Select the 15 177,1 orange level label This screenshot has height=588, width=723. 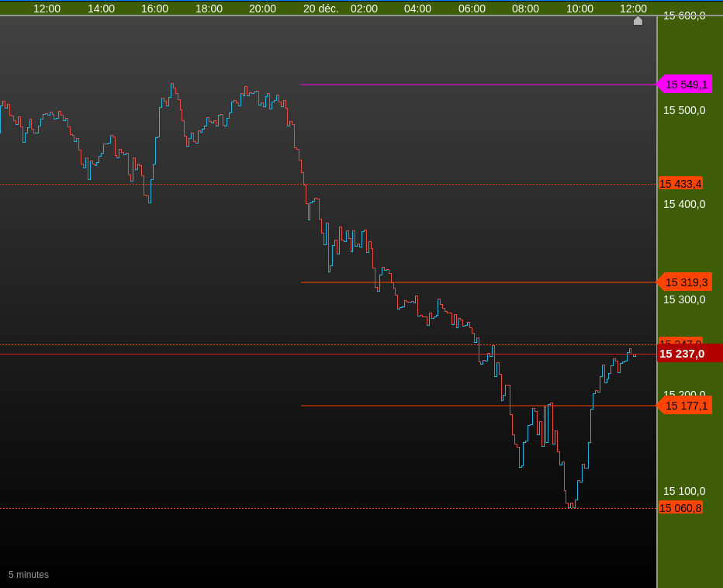684,406
